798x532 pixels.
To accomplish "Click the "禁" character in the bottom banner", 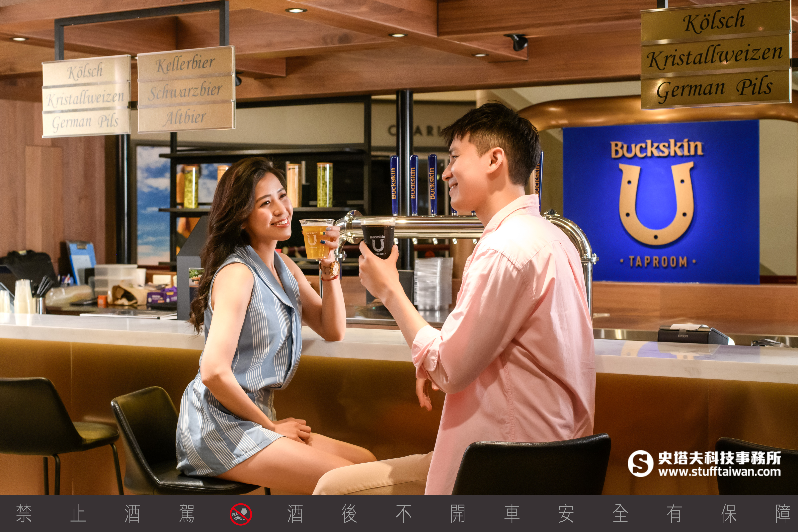I will (24, 513).
